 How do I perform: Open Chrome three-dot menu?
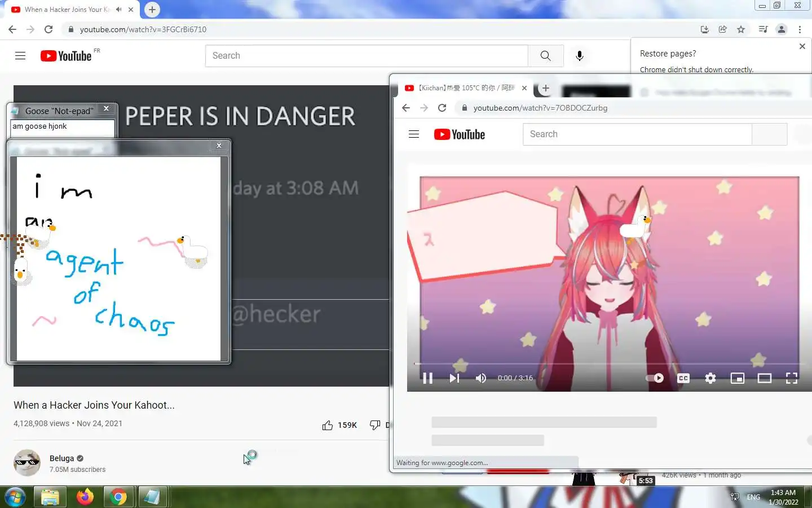pyautogui.click(x=800, y=29)
